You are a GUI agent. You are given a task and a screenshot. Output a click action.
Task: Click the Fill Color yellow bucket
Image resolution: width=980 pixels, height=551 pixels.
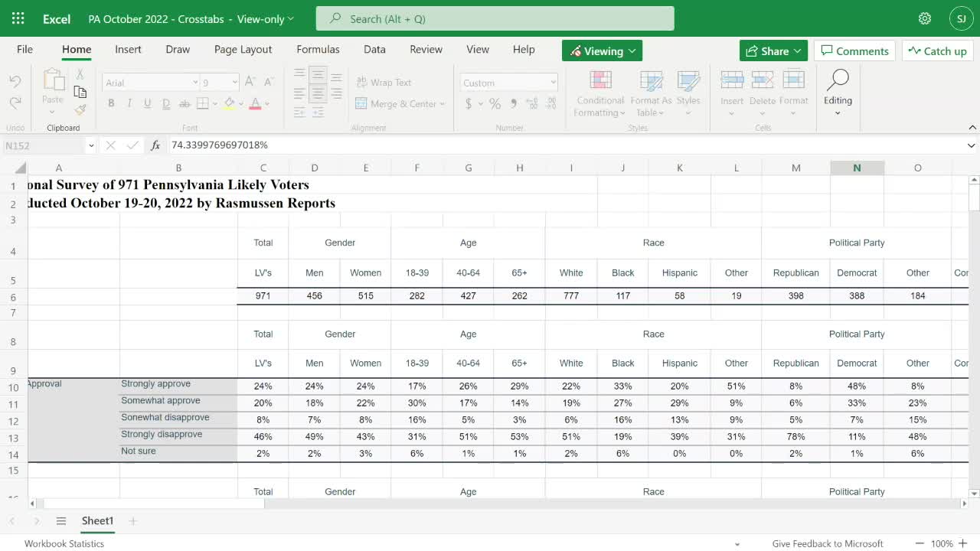click(228, 103)
